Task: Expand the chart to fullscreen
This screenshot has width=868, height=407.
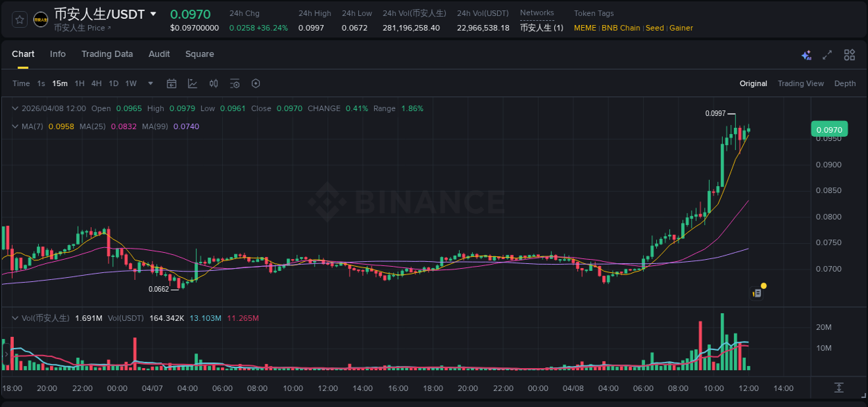Action: tap(827, 54)
